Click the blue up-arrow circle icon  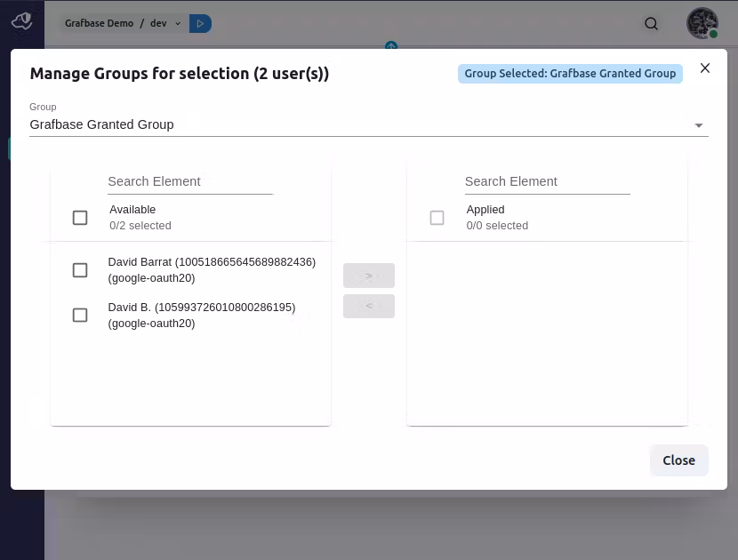[x=391, y=45]
